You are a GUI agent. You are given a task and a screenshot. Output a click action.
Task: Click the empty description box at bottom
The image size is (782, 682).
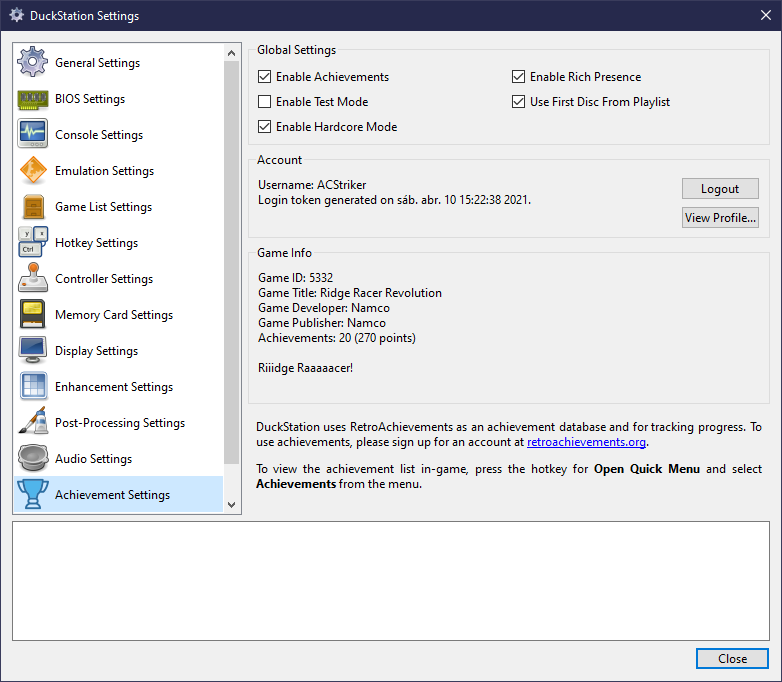tap(391, 581)
